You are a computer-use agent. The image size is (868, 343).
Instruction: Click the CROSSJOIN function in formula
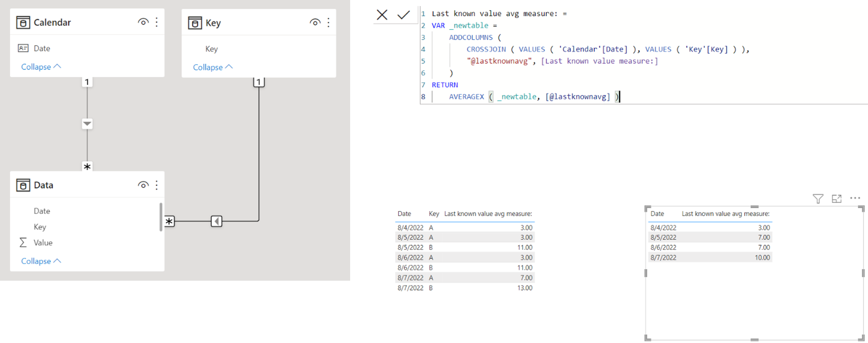click(x=486, y=49)
